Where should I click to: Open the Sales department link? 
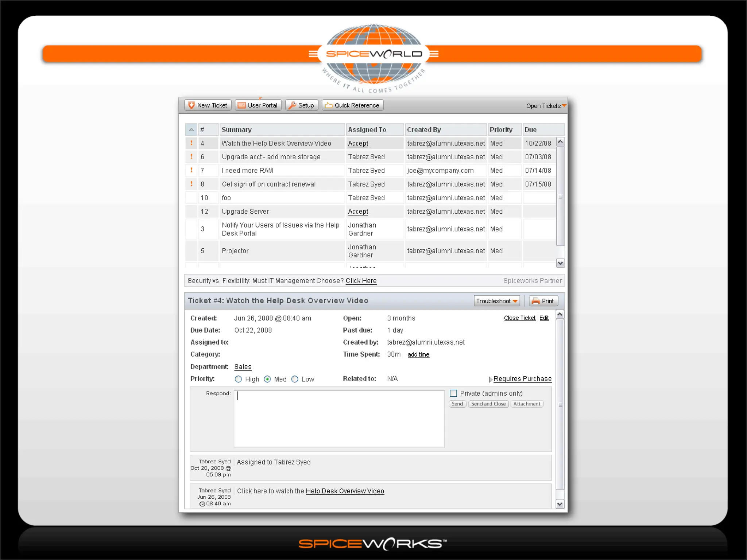243,367
